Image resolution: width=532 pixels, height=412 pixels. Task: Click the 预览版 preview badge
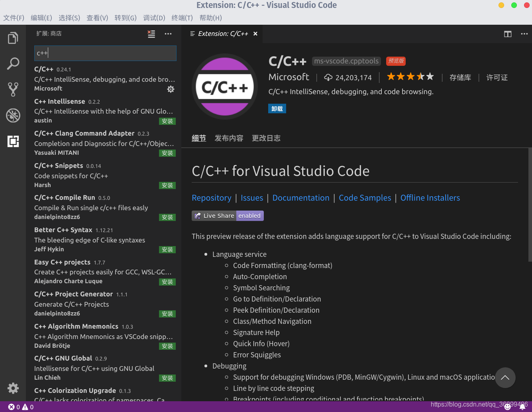click(x=396, y=61)
